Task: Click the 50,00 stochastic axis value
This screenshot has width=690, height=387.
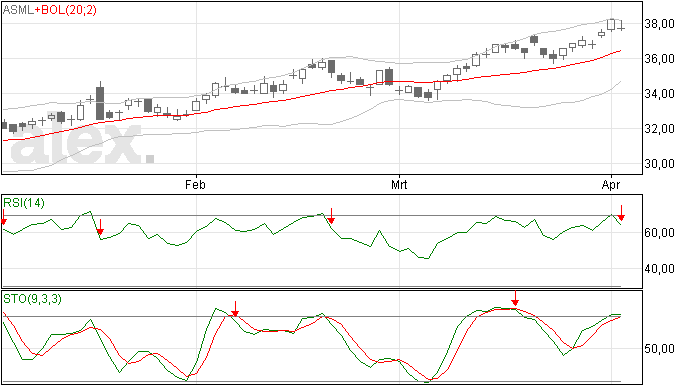Action: pyautogui.click(x=659, y=349)
